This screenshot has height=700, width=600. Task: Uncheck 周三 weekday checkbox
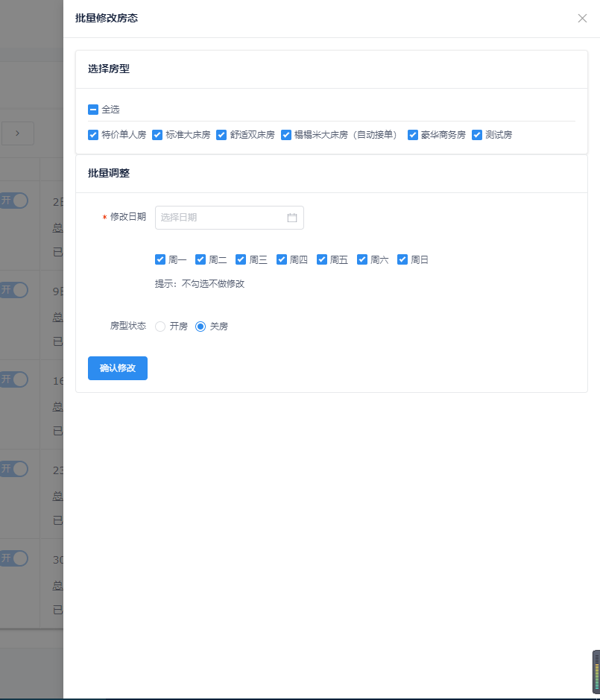coord(241,259)
